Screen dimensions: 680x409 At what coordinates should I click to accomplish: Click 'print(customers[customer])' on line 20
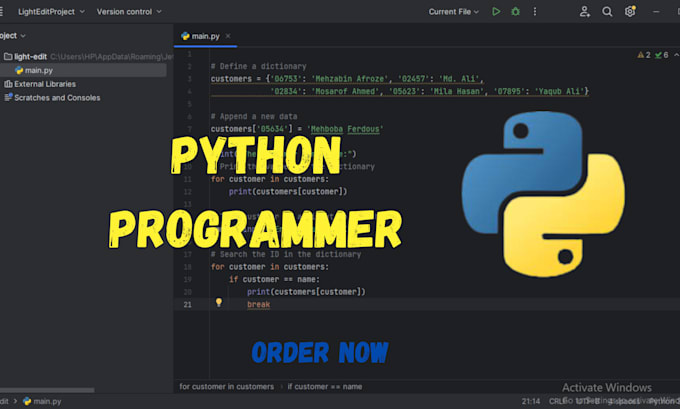pos(306,292)
